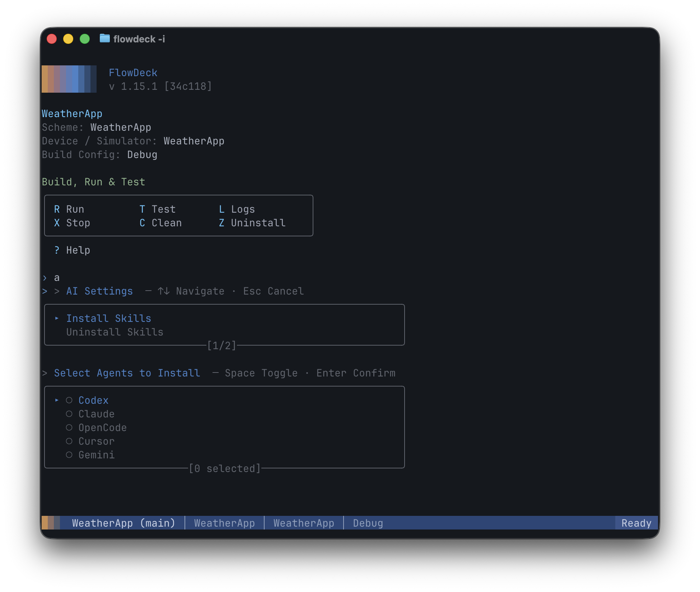Click the Help command label
The height and width of the screenshot is (592, 700).
78,250
